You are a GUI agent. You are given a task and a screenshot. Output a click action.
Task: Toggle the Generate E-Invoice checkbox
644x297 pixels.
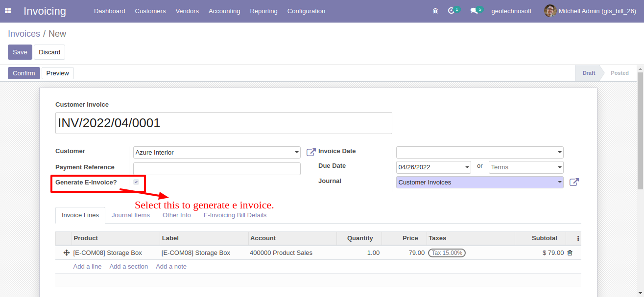click(x=136, y=182)
